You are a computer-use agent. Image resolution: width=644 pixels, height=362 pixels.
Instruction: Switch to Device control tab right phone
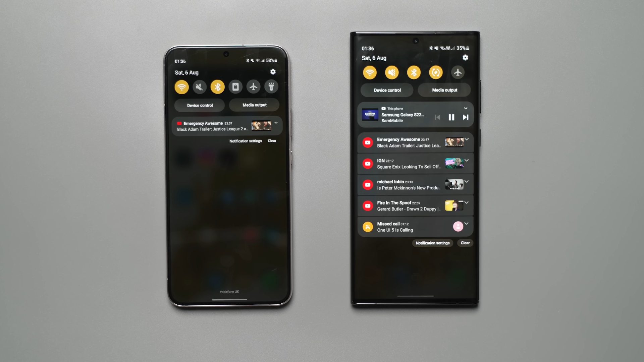pyautogui.click(x=387, y=90)
